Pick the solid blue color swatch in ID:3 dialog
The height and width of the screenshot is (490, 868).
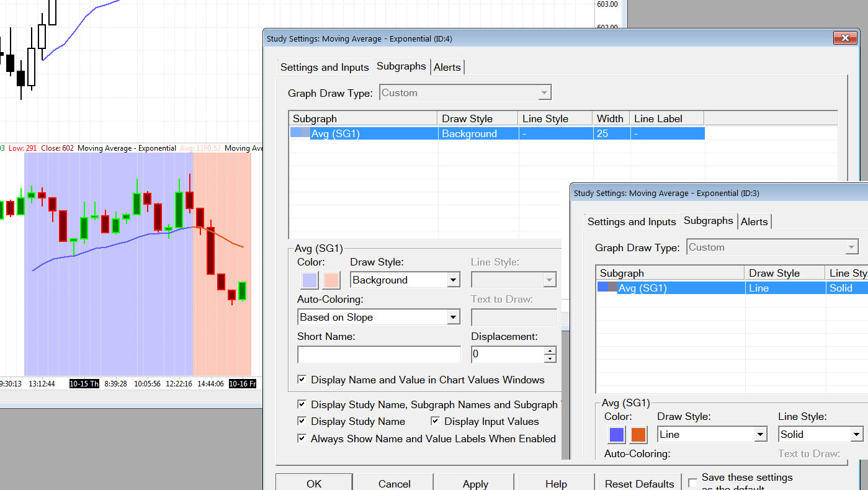(617, 435)
